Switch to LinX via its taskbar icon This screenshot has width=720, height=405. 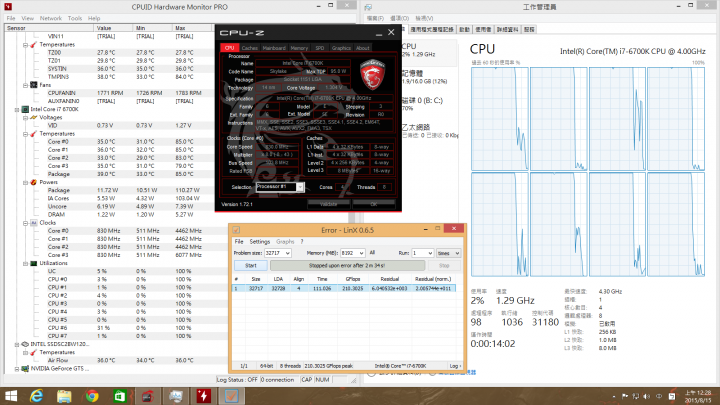pyautogui.click(x=231, y=396)
